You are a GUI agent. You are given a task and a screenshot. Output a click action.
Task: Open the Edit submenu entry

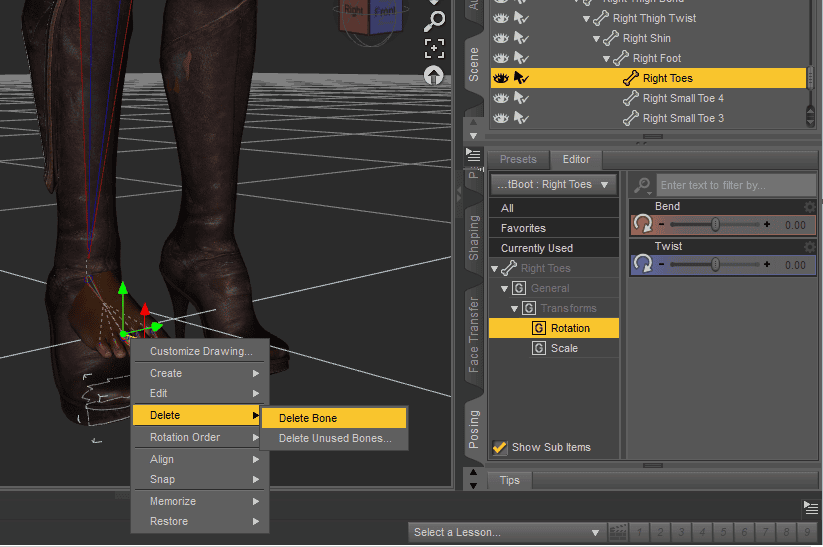coord(200,393)
